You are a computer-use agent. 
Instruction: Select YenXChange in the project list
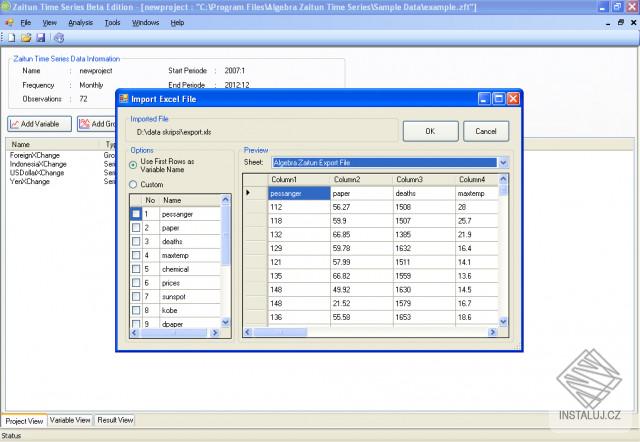pos(29,181)
